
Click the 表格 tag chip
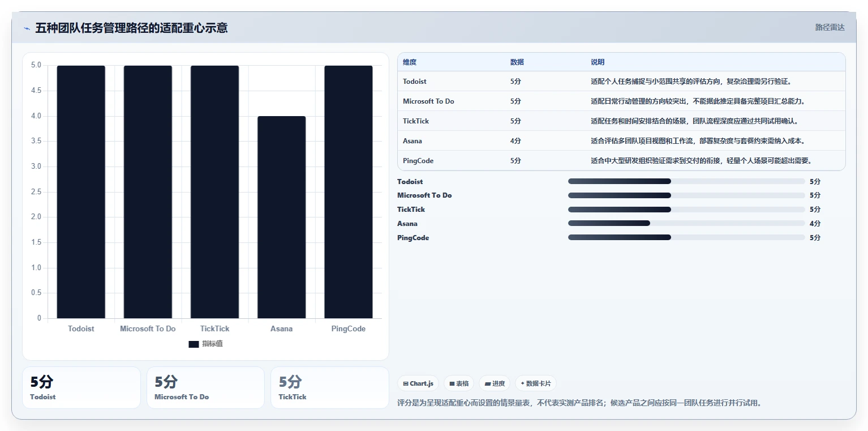[x=459, y=383]
